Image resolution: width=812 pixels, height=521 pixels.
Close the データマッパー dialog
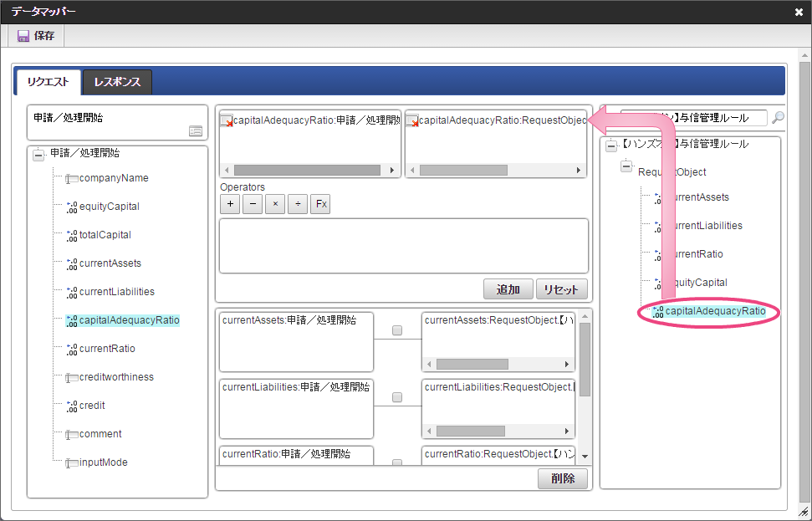coord(799,12)
